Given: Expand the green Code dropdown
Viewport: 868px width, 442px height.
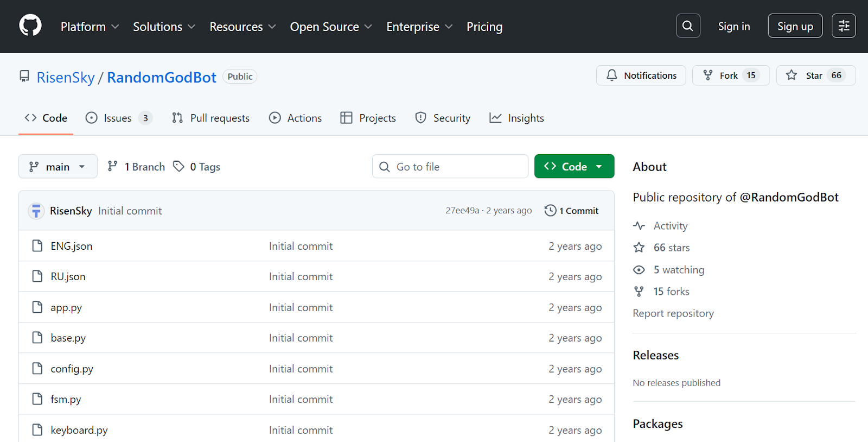Looking at the screenshot, I should point(574,167).
